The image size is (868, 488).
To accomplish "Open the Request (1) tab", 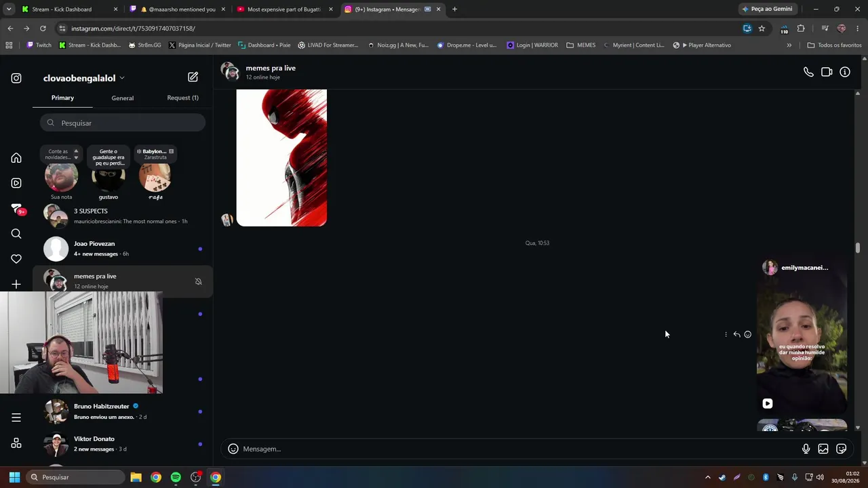I will pyautogui.click(x=182, y=98).
